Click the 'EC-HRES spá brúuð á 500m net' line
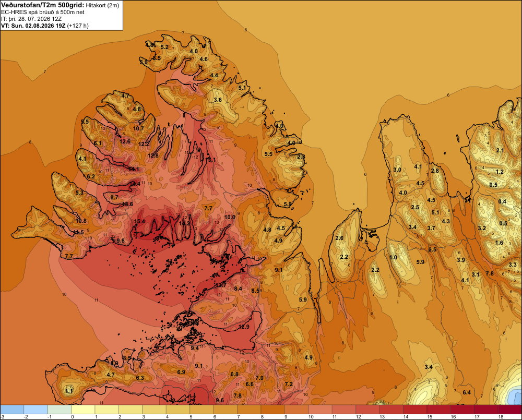Image resolution: width=522 pixels, height=420 pixels. coord(43,13)
